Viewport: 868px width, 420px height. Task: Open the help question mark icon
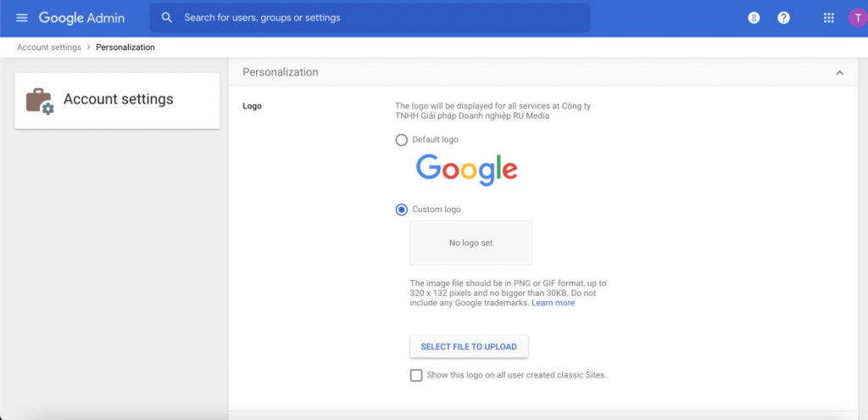pos(783,18)
